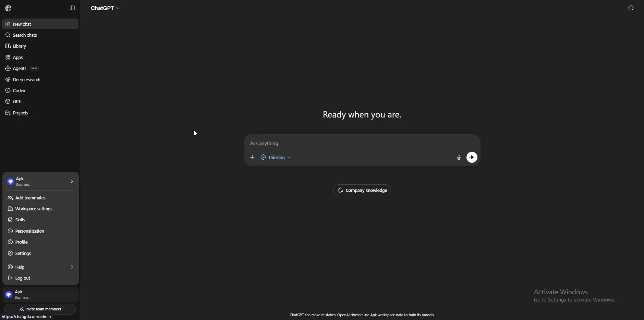Click the Log out arrow icon
The image size is (644, 320).
click(x=10, y=278)
